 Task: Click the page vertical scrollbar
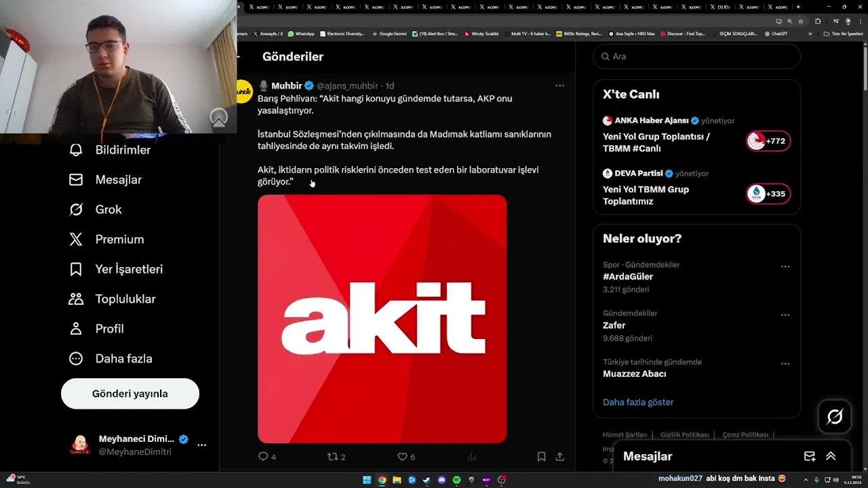point(865,68)
